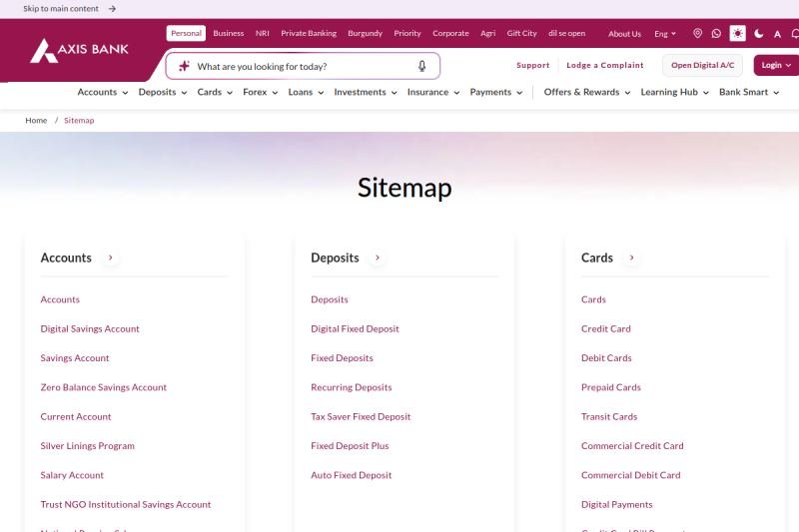This screenshot has width=799, height=532.
Task: Open Commercial Credit Card link
Action: coord(632,446)
